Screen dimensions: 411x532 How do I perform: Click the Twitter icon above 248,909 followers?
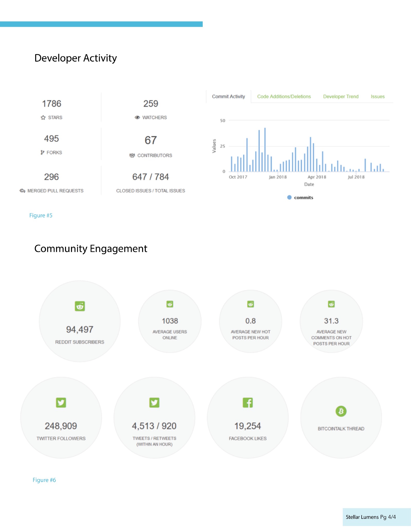coord(61,402)
